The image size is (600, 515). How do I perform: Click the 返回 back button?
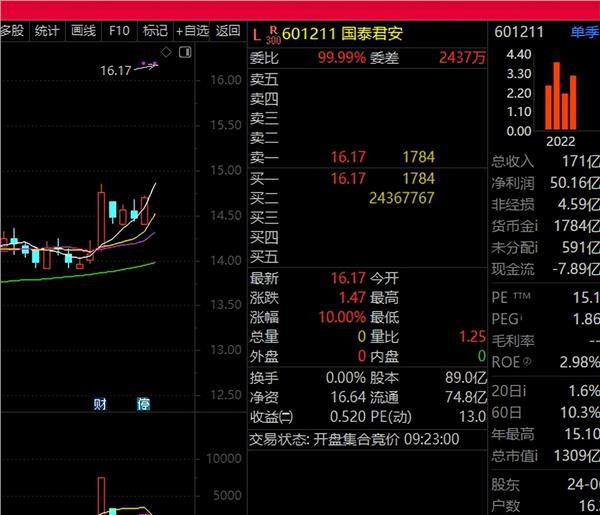tap(228, 31)
